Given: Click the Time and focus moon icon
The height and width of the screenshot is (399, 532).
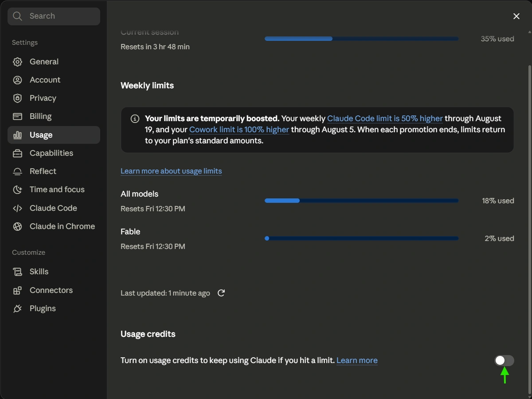Looking at the screenshot, I should click(x=17, y=190).
